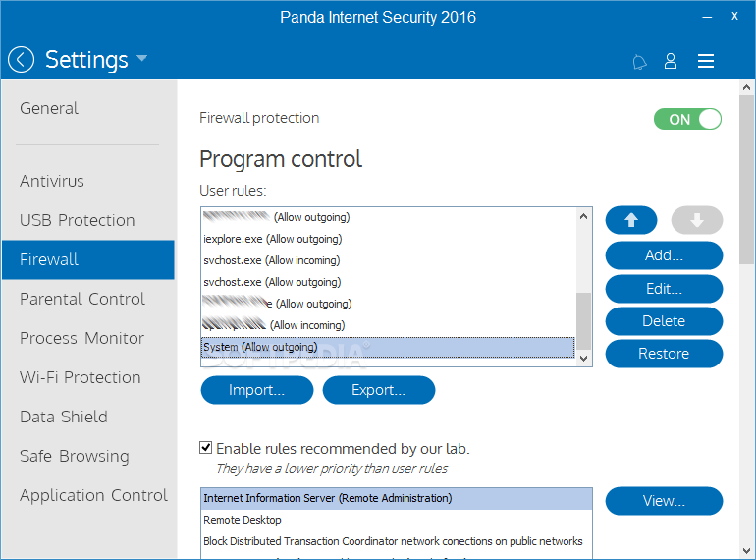
Task: Expand the Settings dropdown arrow
Action: (x=141, y=58)
